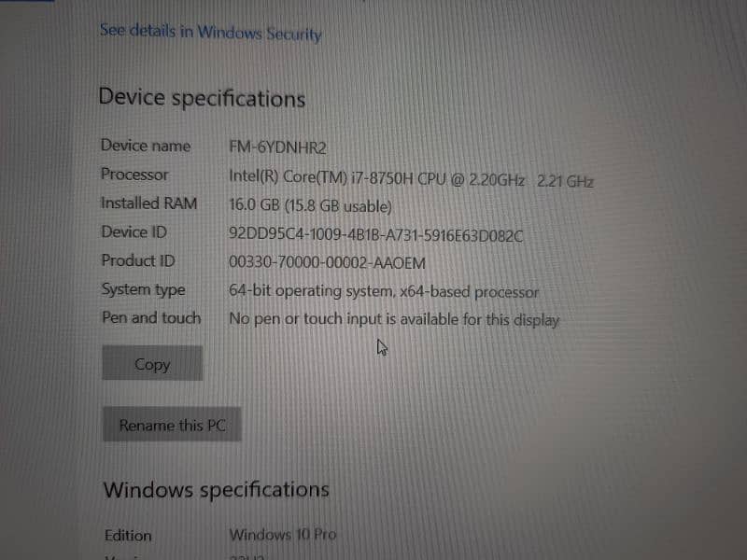Screen dimensions: 747x560
Task: Click the Device ID label
Action: 134,231
